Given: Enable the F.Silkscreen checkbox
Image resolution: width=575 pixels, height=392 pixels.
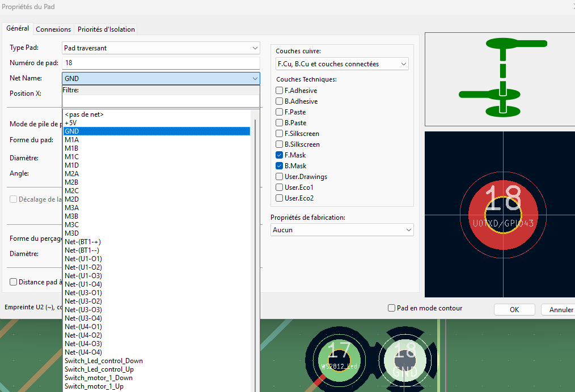Looking at the screenshot, I should tap(280, 133).
